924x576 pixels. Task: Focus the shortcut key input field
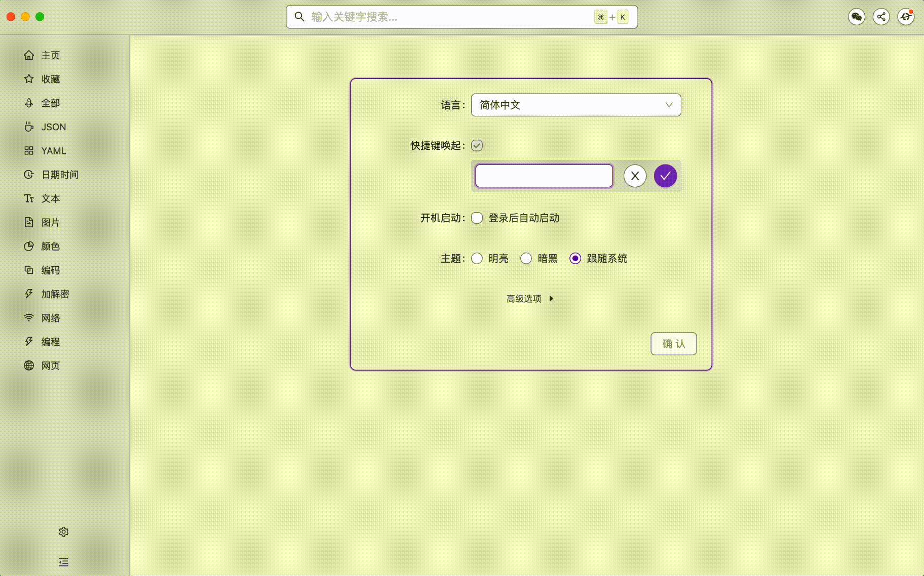click(x=544, y=176)
